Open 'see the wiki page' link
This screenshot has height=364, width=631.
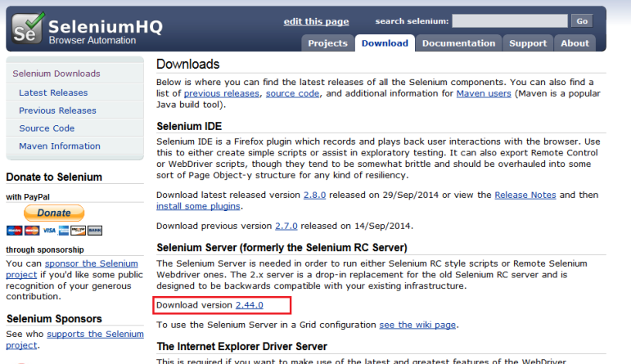(417, 325)
